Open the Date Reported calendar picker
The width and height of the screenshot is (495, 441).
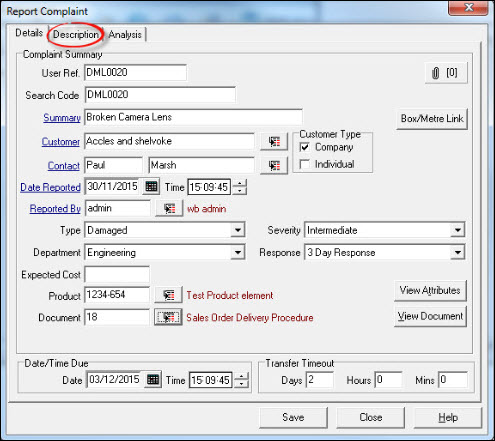[x=151, y=186]
